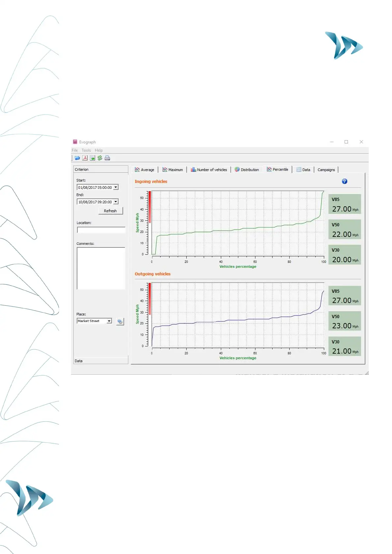The height and width of the screenshot is (554, 392).
Task: Minimize the Evograph window
Action: click(332, 142)
